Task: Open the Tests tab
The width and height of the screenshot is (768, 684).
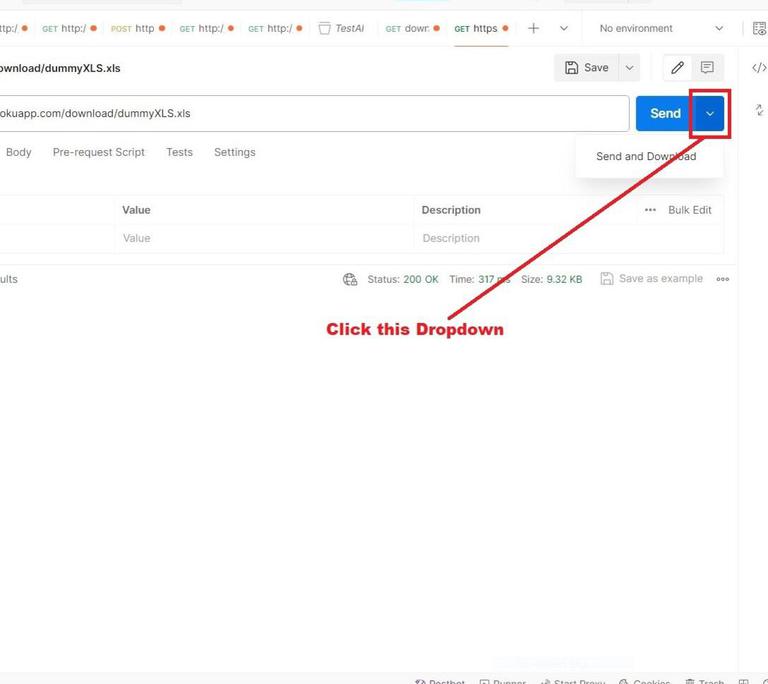Action: coord(179,152)
